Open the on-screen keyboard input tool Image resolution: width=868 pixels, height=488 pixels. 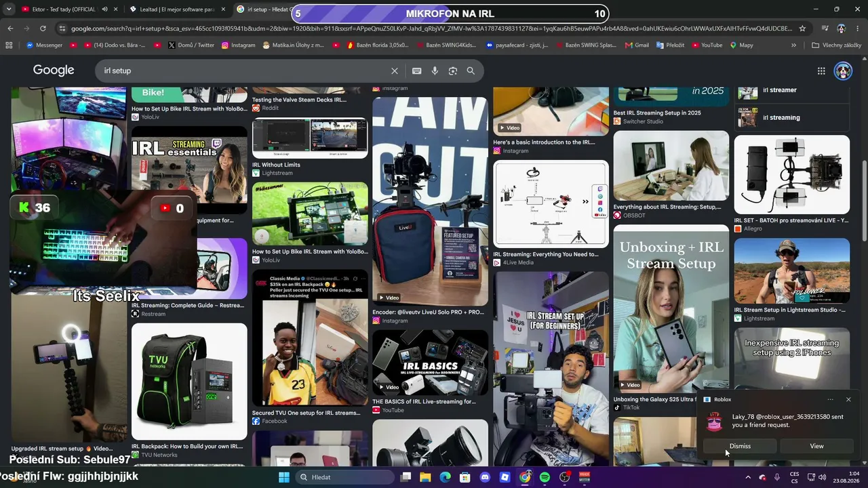pos(416,70)
